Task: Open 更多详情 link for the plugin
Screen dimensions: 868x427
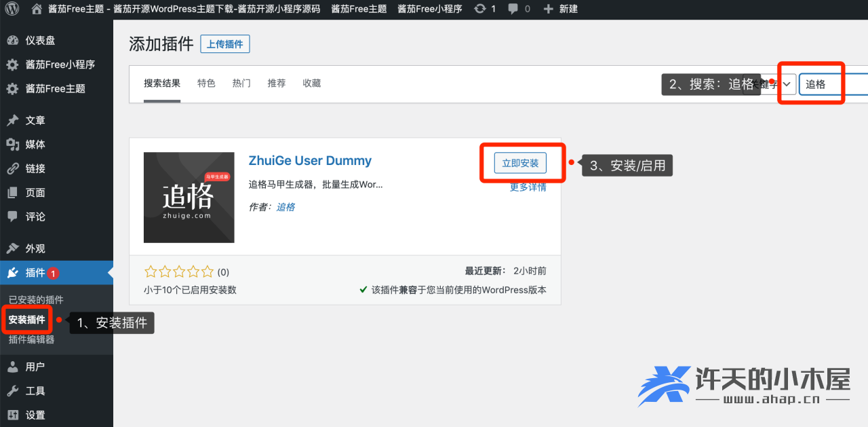Action: coord(528,187)
